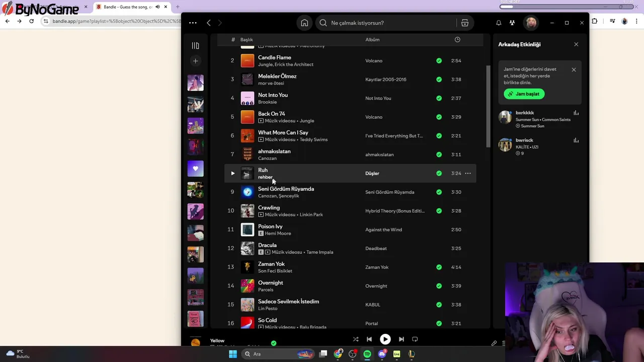Open the Windows Start menu
This screenshot has width=644, height=362.
pos(232,354)
